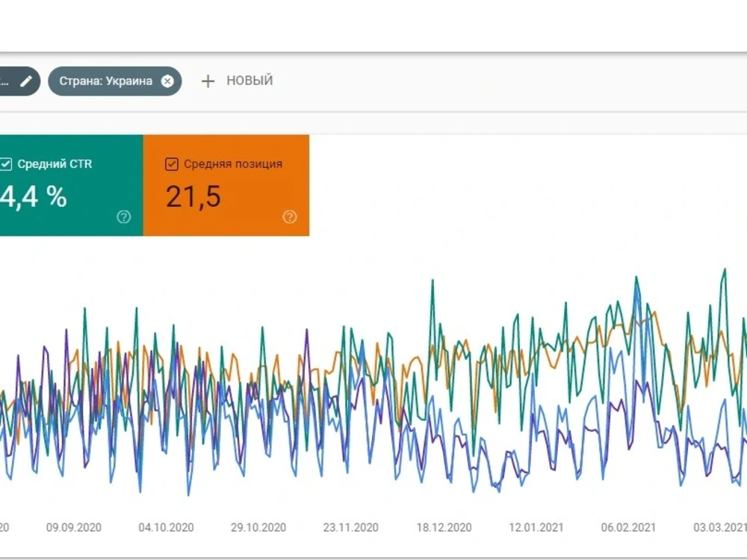Click the plus icon beside НОВЫЙ

pos(208,81)
